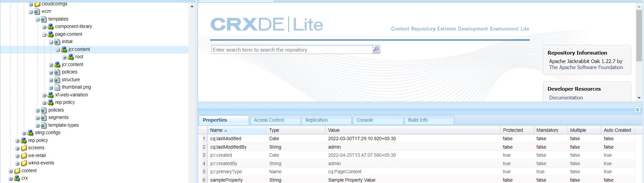Viewport: 644px width, 183px height.
Task: Sort by the Auto Created column header
Action: [x=618, y=130]
